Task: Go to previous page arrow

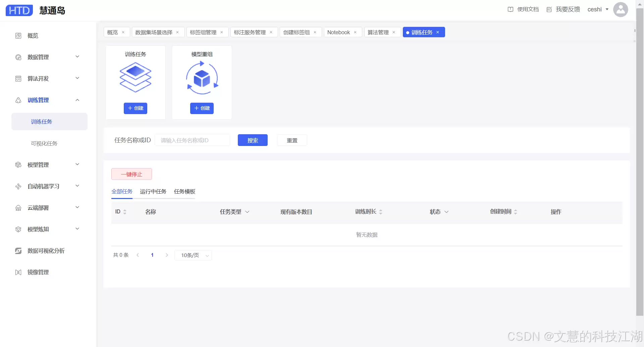Action: (x=138, y=255)
